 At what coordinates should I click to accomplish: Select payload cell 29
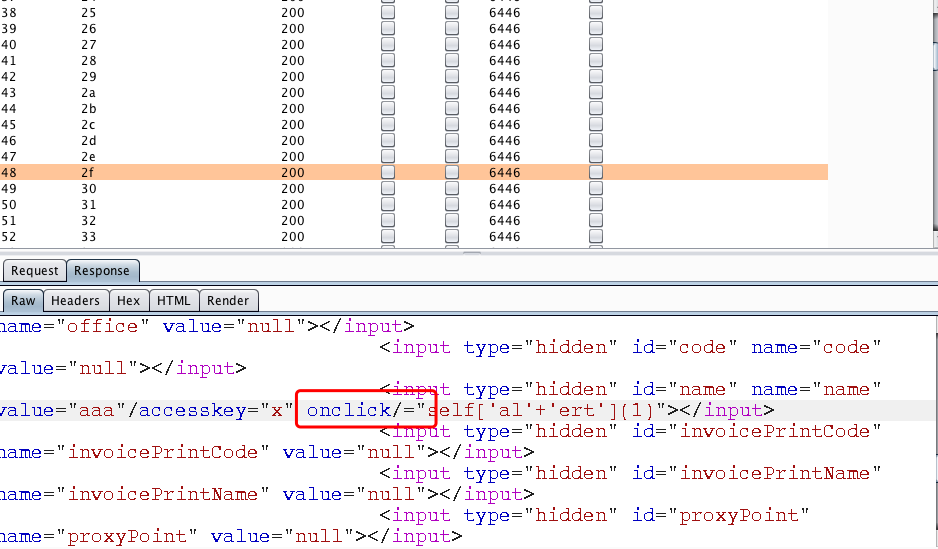pos(89,77)
